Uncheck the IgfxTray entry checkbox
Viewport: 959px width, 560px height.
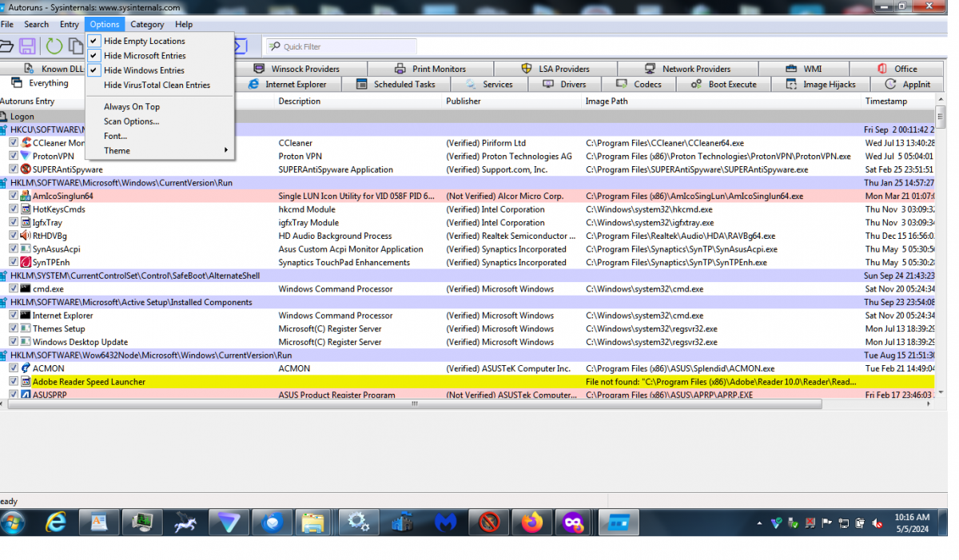(14, 223)
